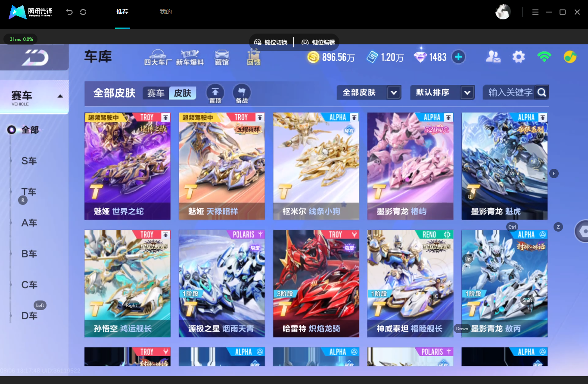Select the C车 class filter
The width and height of the screenshot is (588, 384).
coord(29,285)
